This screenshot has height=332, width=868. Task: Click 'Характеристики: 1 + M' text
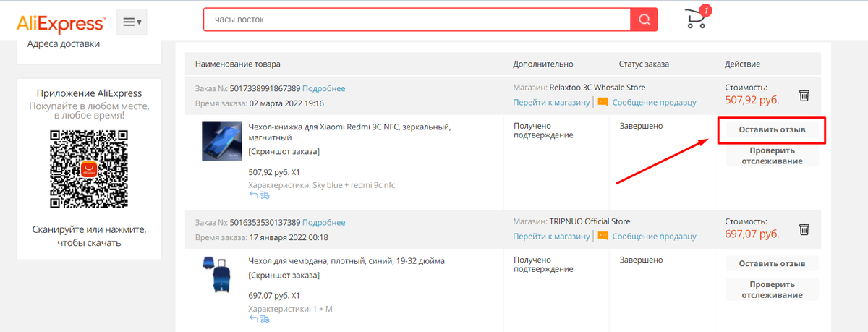(x=290, y=310)
